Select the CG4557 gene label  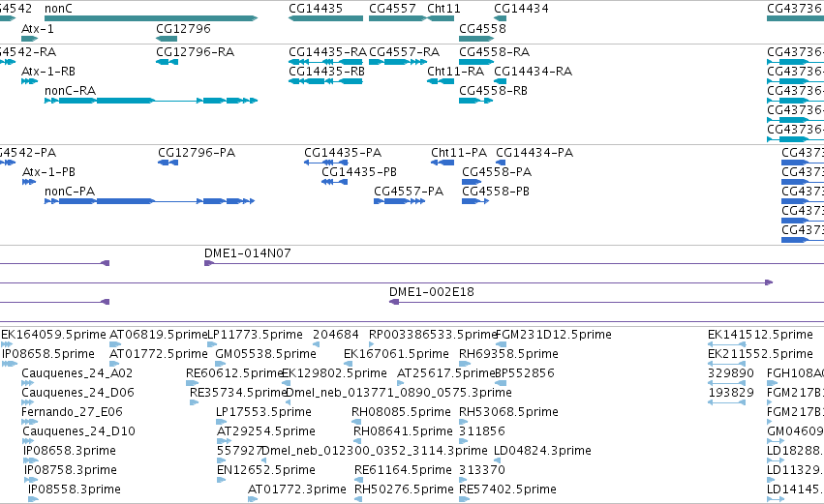(x=392, y=9)
